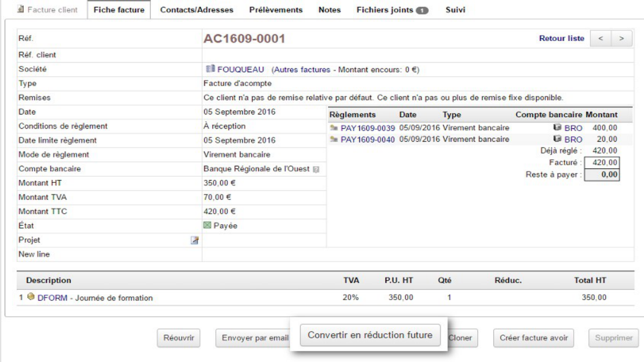Open the Fichiers joints tab
The height and width of the screenshot is (362, 644).
(392, 10)
